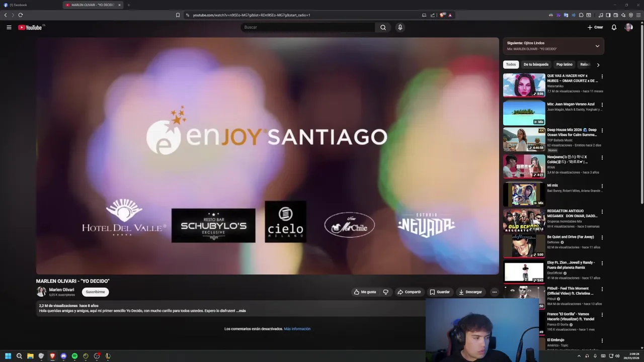Toggle the browser sidebar panel

608,15
